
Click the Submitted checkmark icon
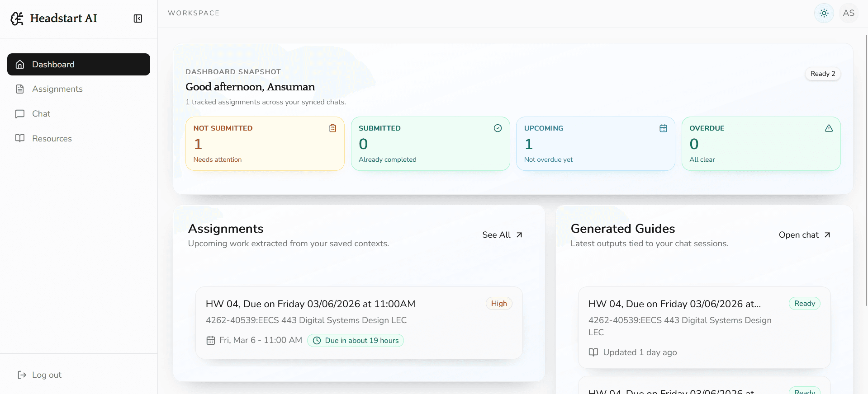click(498, 128)
